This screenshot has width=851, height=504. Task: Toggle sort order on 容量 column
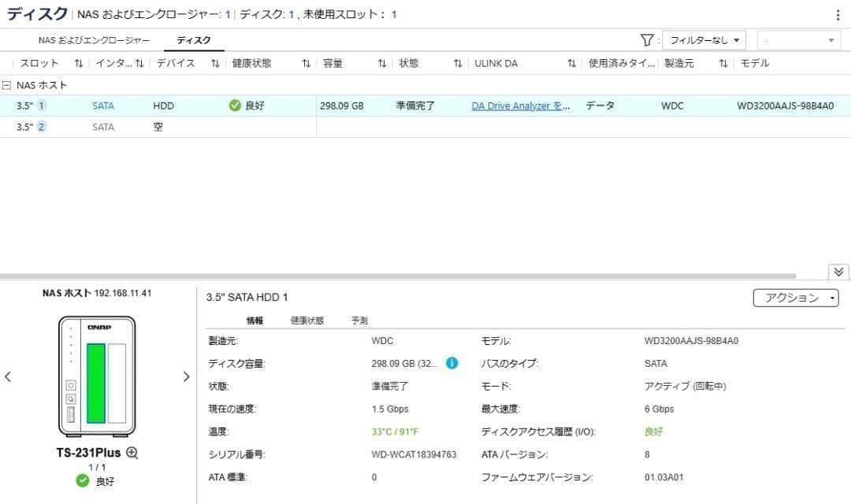382,63
